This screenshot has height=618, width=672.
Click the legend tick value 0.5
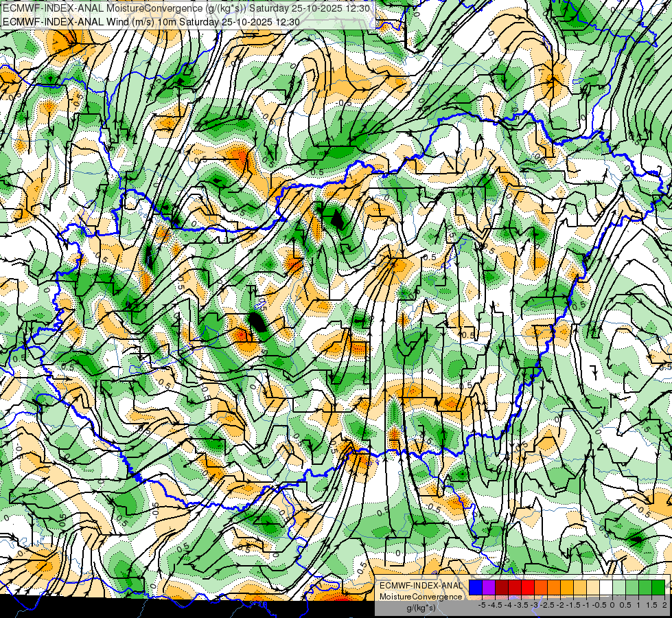(x=625, y=605)
